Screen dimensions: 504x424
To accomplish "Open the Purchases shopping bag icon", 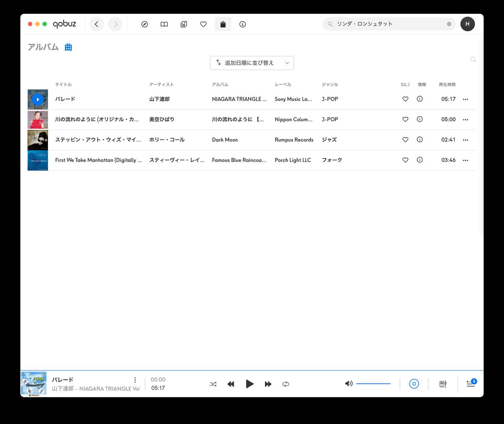I will pos(223,24).
